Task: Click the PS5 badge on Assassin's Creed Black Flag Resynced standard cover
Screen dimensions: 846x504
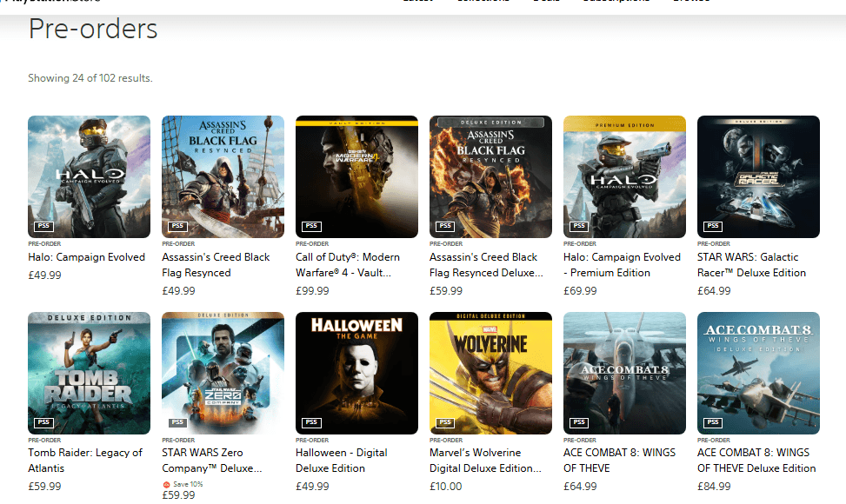Action: pos(177,227)
